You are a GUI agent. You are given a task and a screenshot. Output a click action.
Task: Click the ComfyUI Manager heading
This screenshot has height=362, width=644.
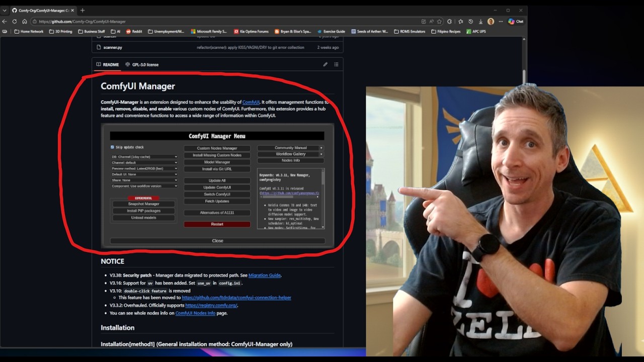138,86
